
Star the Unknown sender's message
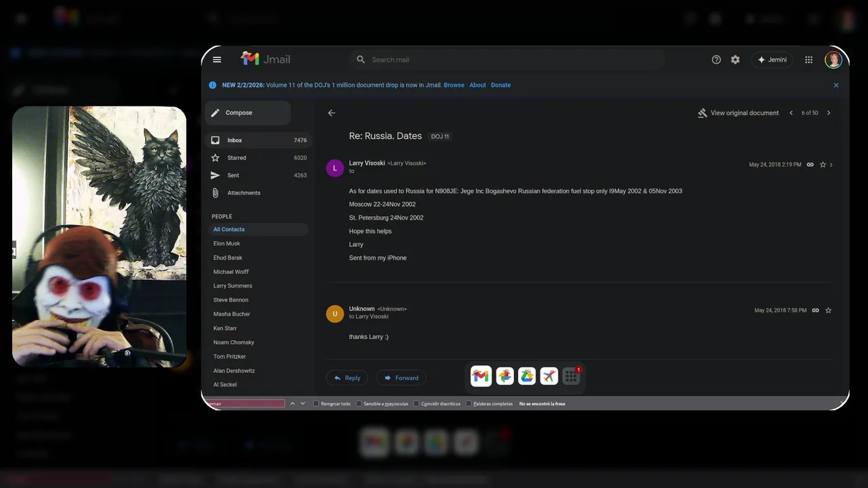click(828, 310)
